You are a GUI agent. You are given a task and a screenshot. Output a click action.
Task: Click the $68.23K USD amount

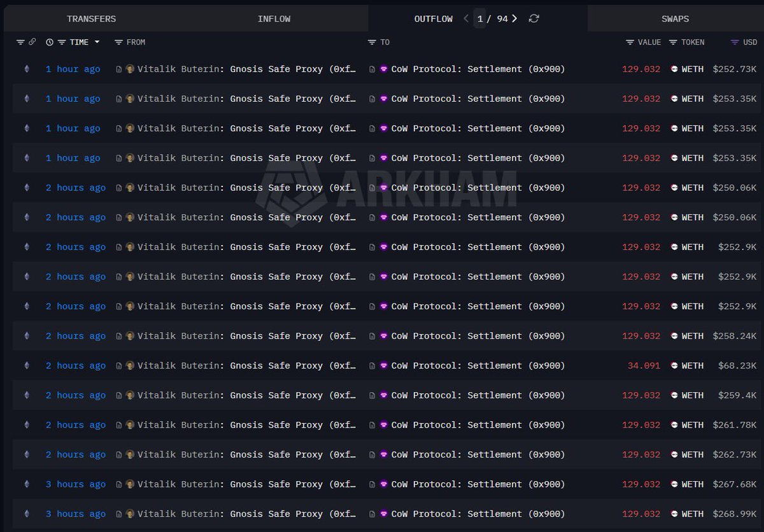click(x=737, y=366)
